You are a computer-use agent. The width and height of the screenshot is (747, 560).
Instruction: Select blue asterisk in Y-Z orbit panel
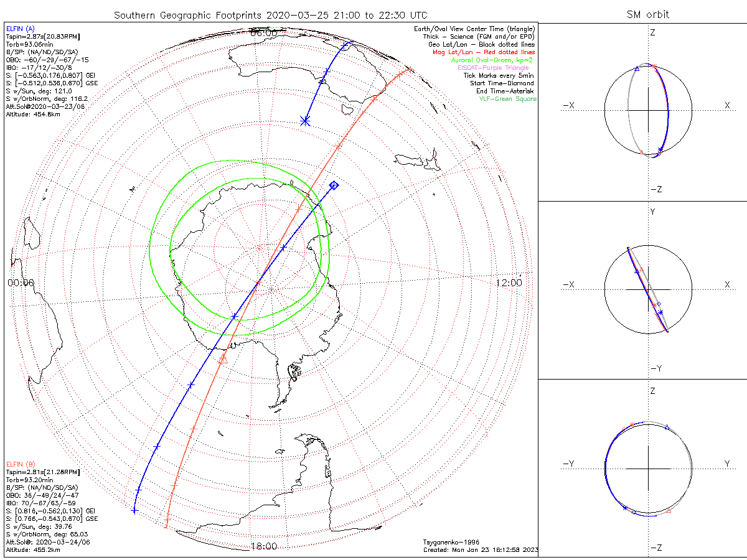tap(625, 508)
